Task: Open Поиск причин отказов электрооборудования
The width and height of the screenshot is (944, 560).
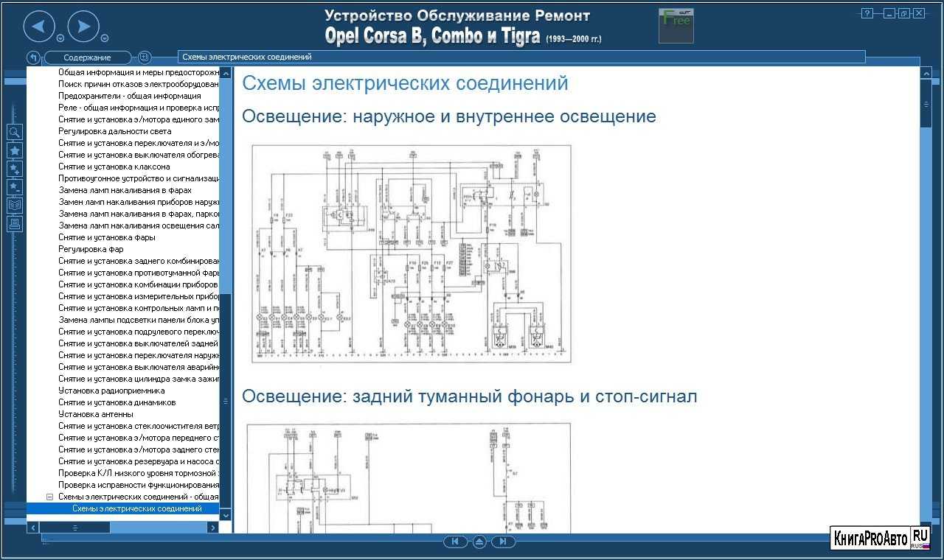Action: (x=139, y=84)
